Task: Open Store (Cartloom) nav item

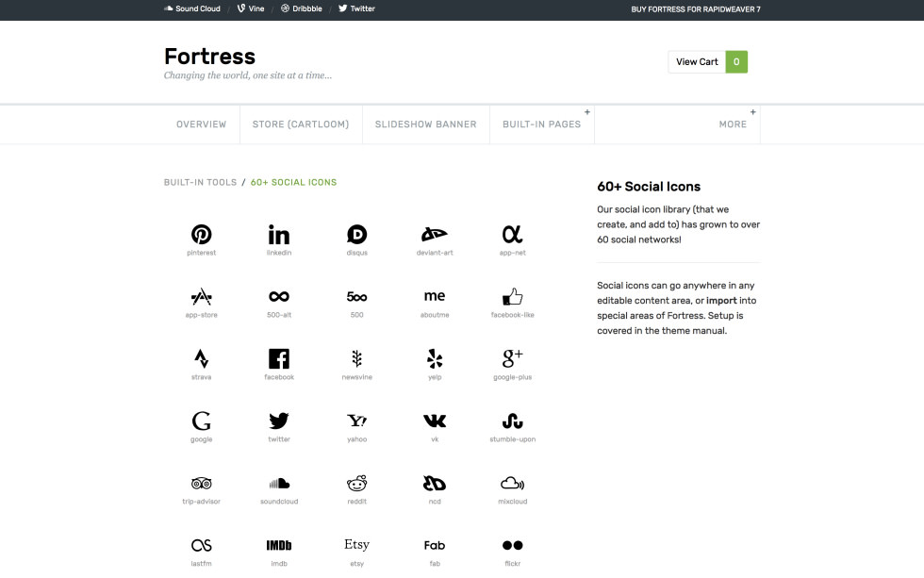Action: tap(301, 124)
